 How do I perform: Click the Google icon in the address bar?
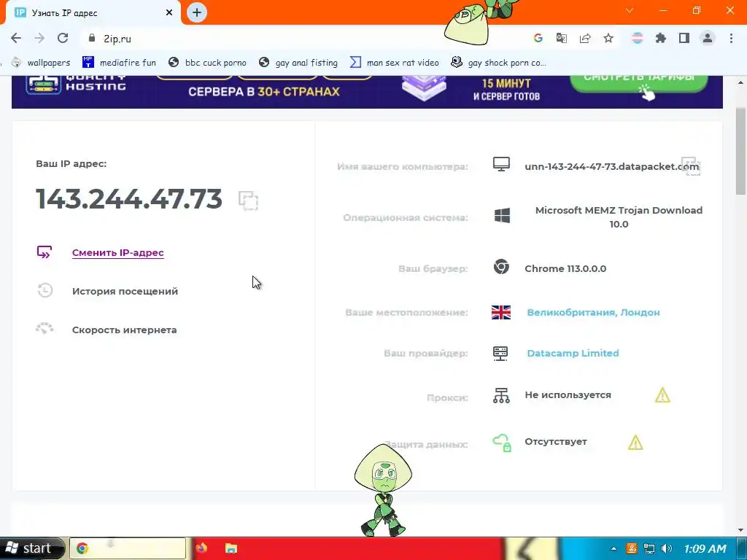(538, 39)
